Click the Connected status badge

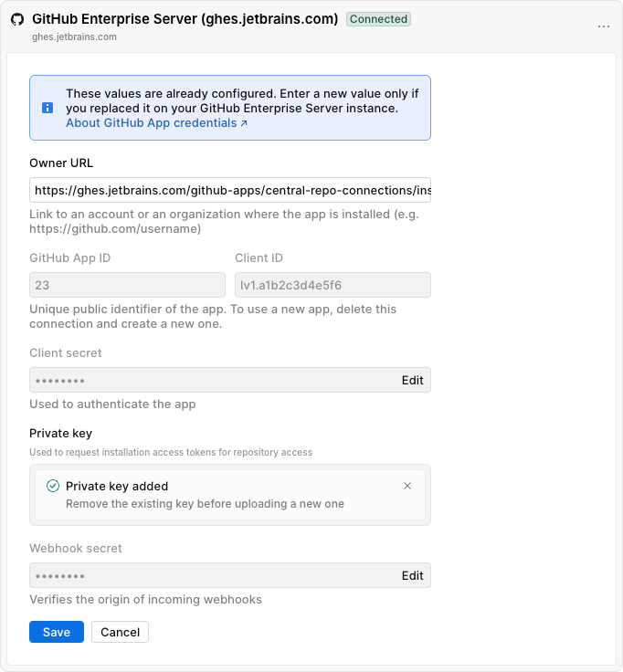pyautogui.click(x=378, y=19)
